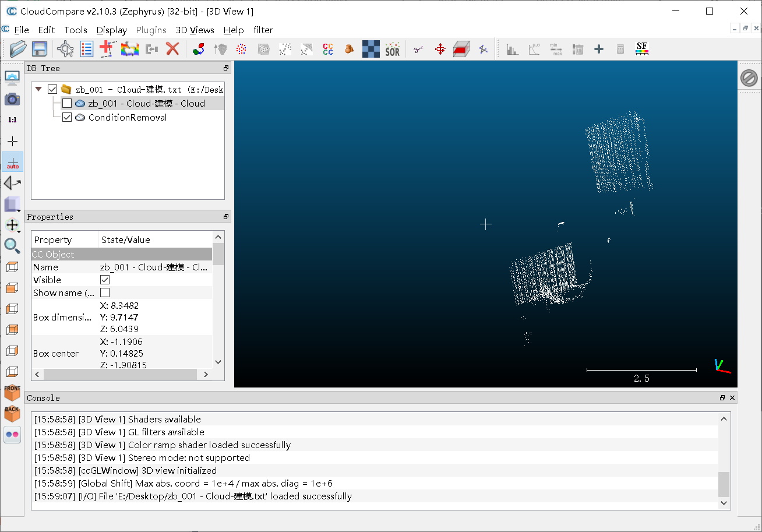762x532 pixels.
Task: Click the Name property value cell
Action: 155,267
